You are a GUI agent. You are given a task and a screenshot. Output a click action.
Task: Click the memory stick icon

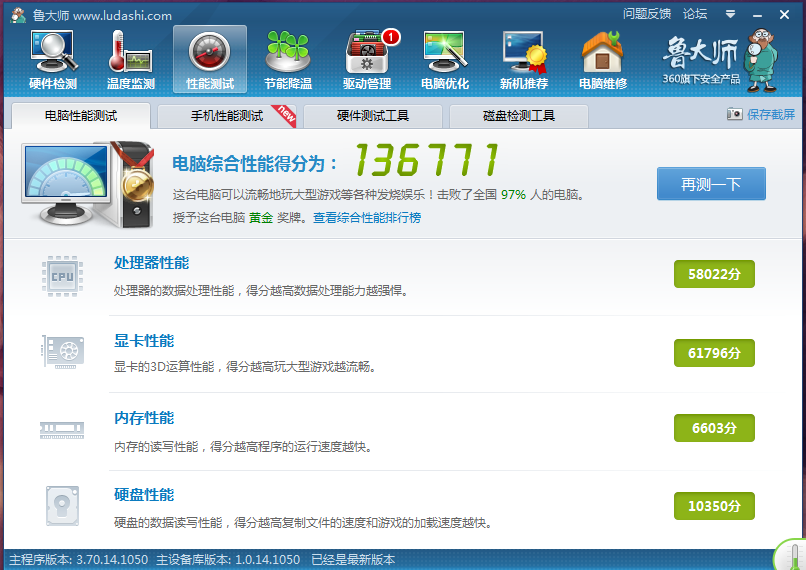[62, 429]
